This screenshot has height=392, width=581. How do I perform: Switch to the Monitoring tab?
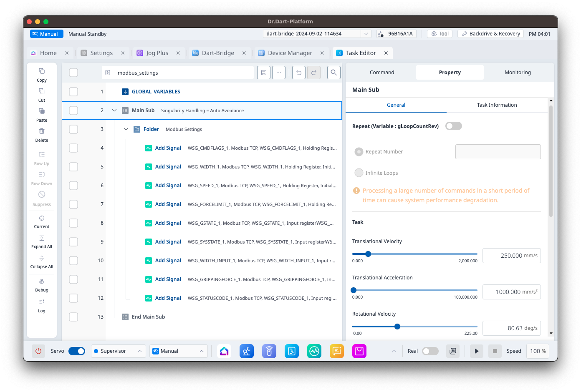[518, 73]
